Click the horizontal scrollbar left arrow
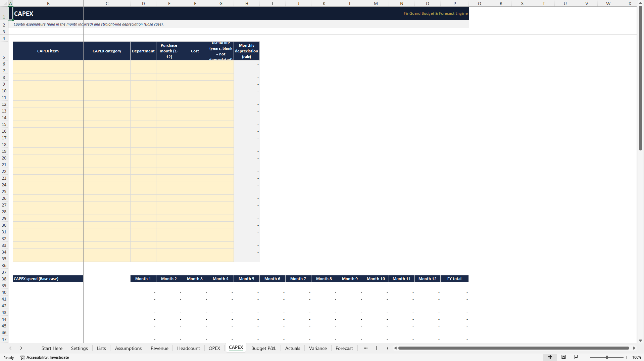Viewport: 644px width, 361px height. [x=395, y=348]
